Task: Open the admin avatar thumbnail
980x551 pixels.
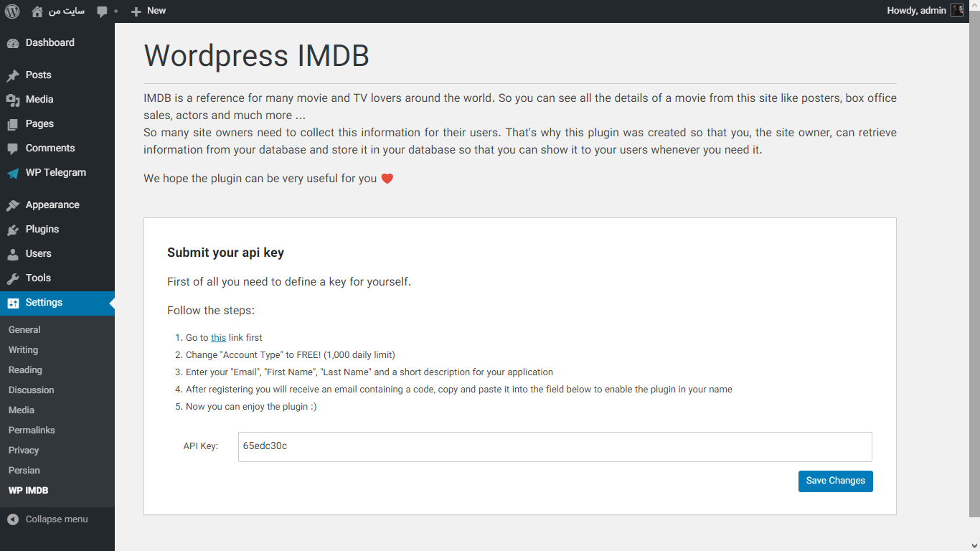Action: [x=957, y=11]
